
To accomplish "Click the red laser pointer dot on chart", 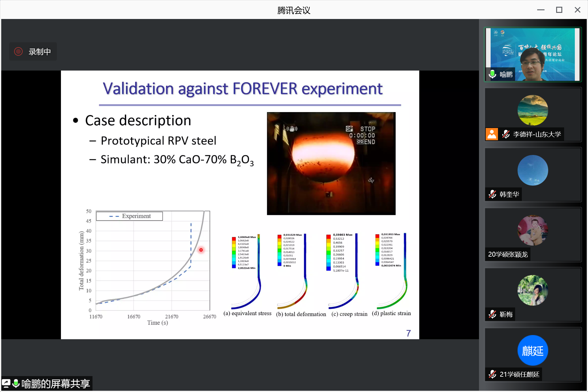I will [x=201, y=250].
